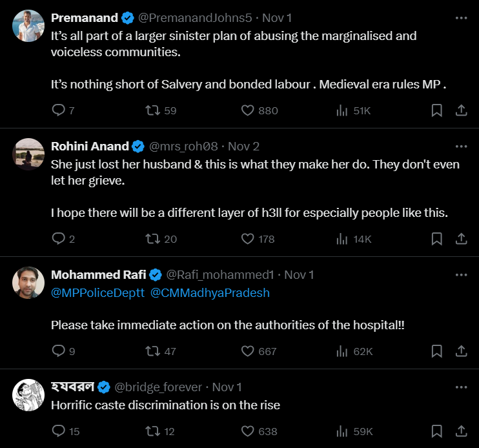
Task: Like Rohini Anand's tweet
Action: pos(247,239)
